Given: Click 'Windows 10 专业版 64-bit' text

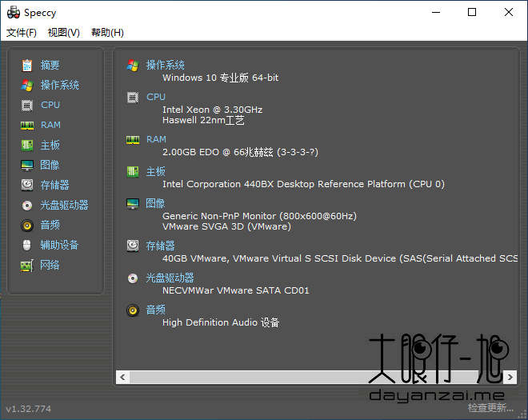Looking at the screenshot, I should [x=221, y=78].
